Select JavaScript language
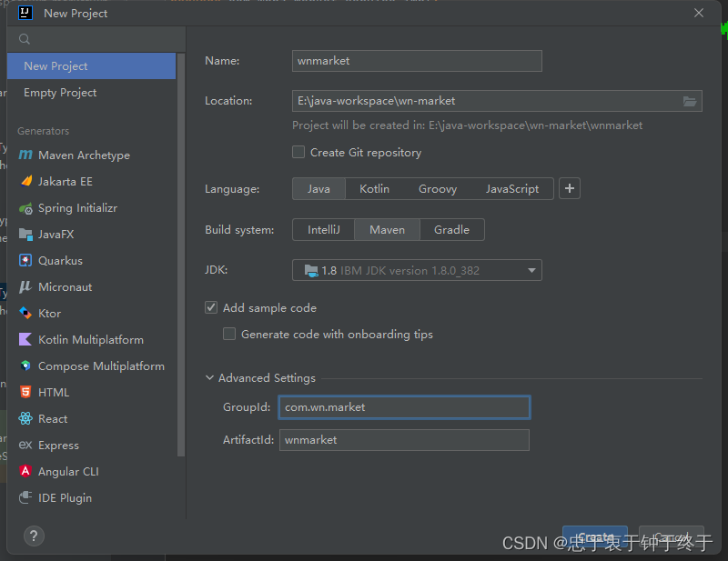Screen dimensions: 728x561 pyautogui.click(x=512, y=188)
